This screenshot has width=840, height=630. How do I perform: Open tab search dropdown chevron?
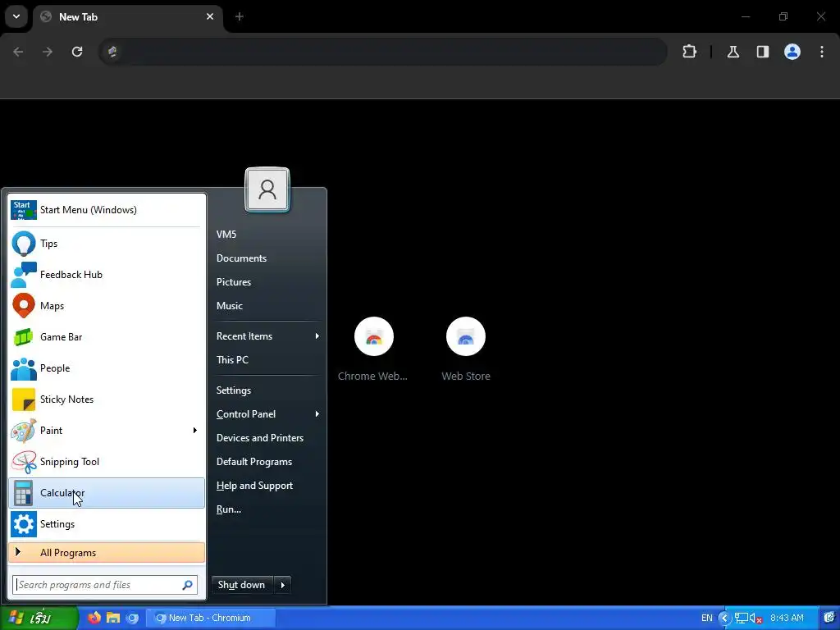[x=16, y=16]
